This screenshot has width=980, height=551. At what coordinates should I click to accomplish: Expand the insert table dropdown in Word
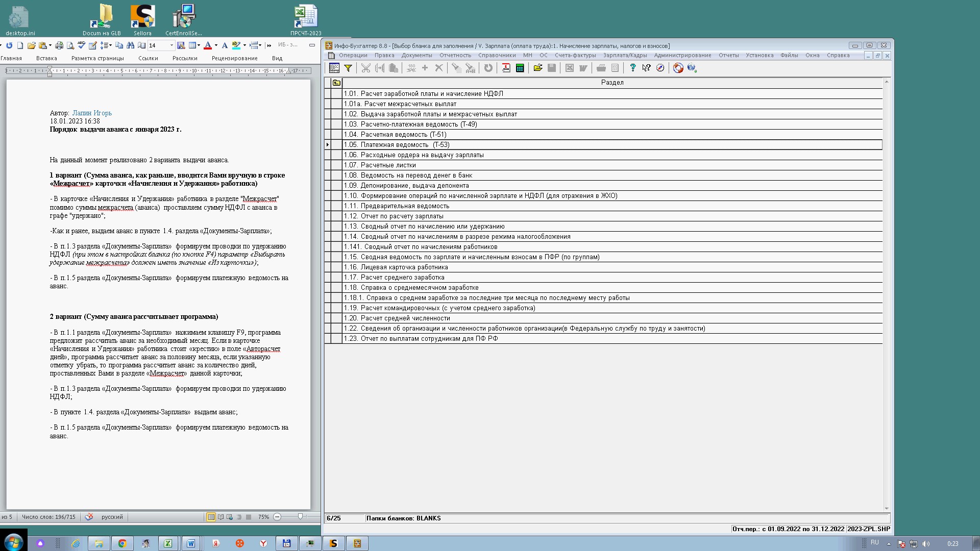coord(199,45)
